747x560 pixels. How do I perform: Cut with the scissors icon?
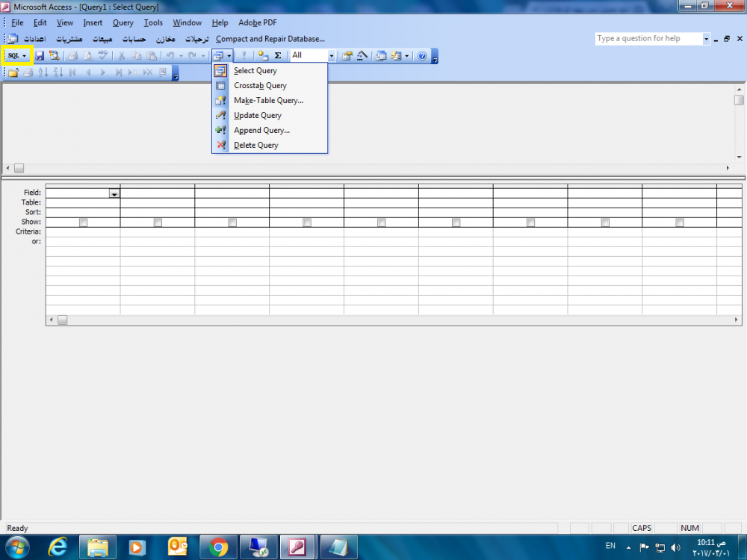click(122, 56)
